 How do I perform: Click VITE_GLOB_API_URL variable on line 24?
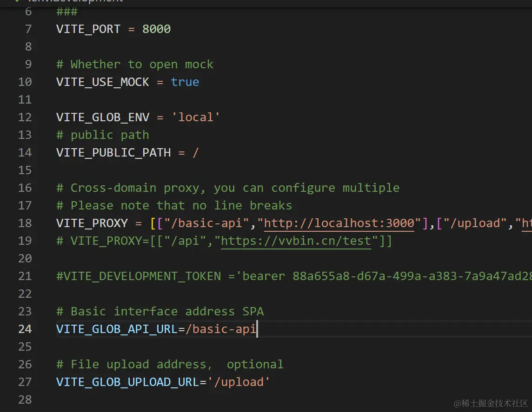[117, 329]
